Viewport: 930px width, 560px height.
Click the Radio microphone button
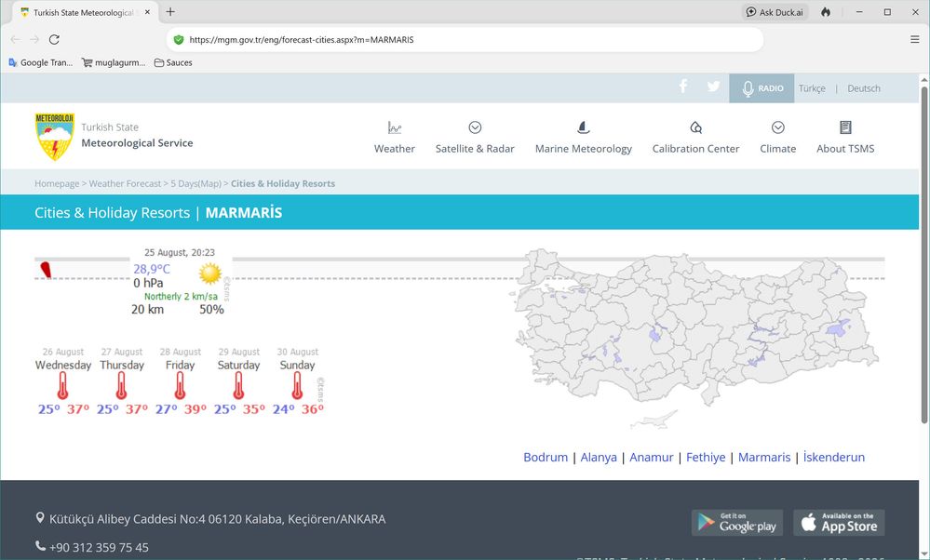click(762, 88)
